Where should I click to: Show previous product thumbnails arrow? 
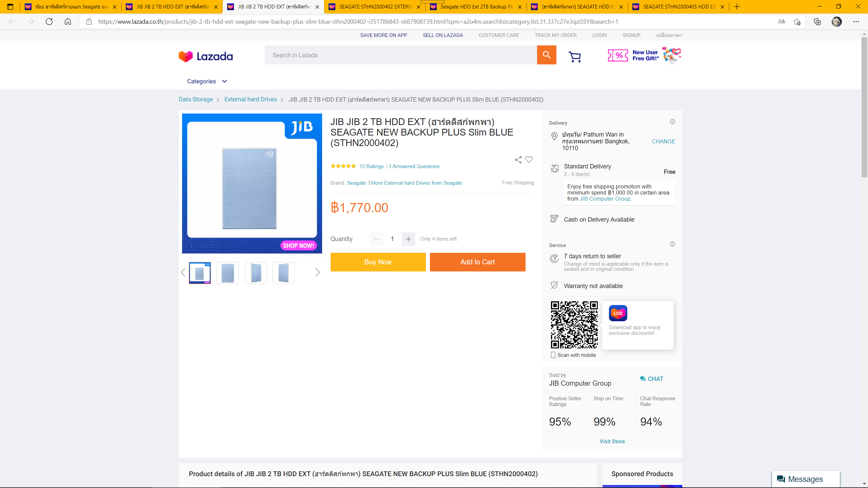click(x=183, y=272)
